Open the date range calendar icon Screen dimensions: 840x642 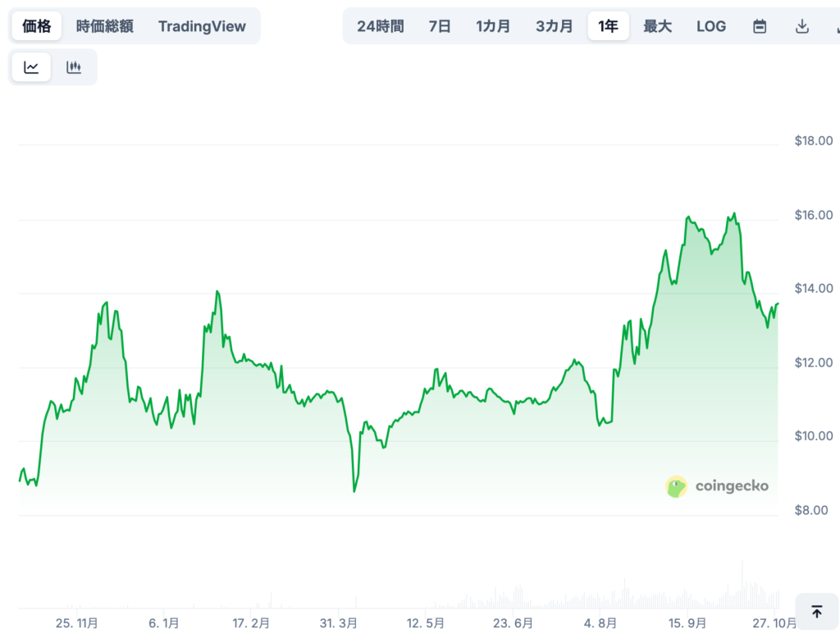click(x=759, y=25)
